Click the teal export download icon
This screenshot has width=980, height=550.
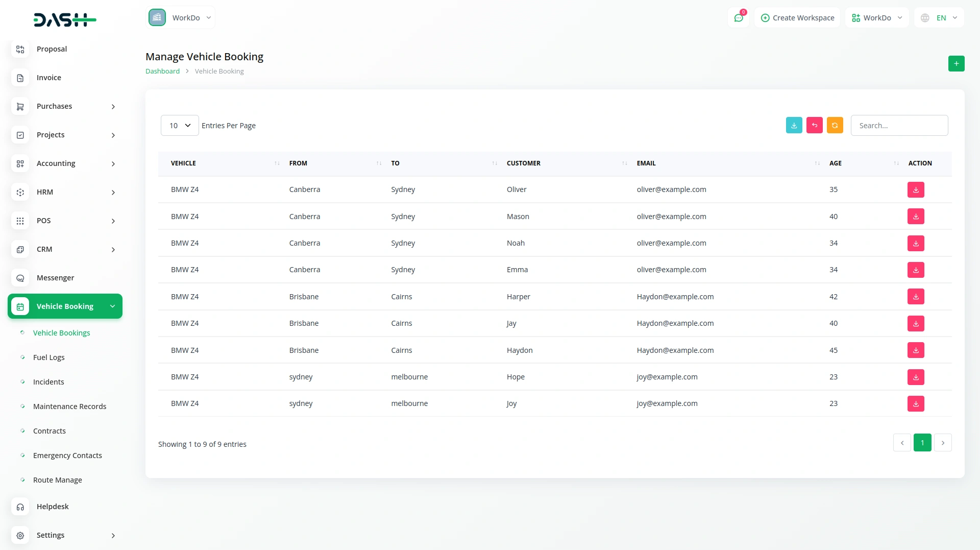pos(794,126)
